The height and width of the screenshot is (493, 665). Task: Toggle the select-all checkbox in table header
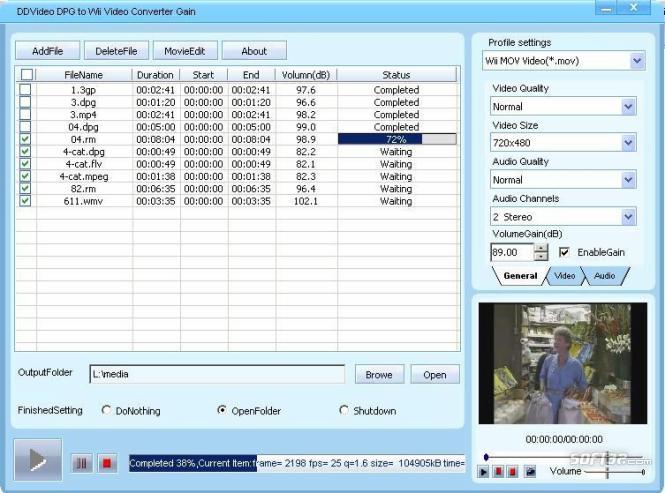[x=27, y=75]
